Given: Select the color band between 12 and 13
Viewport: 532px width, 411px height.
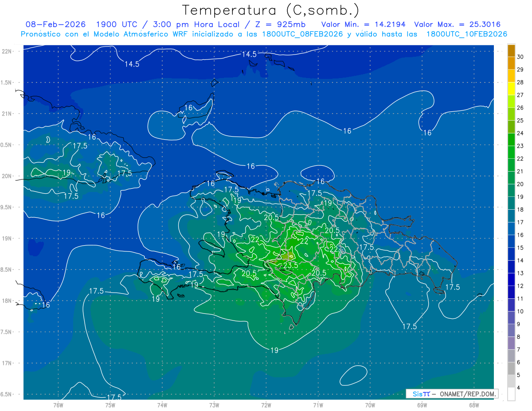Looking at the screenshot, I should [x=511, y=280].
